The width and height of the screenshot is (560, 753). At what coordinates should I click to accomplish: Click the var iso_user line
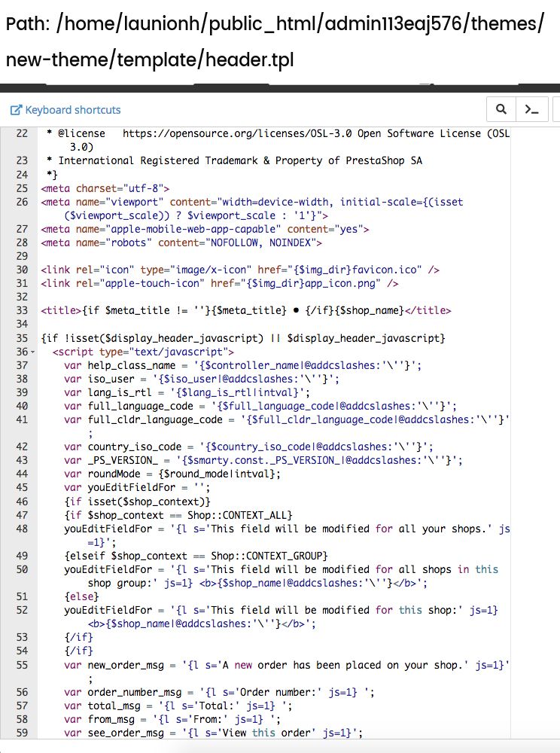[x=202, y=379]
